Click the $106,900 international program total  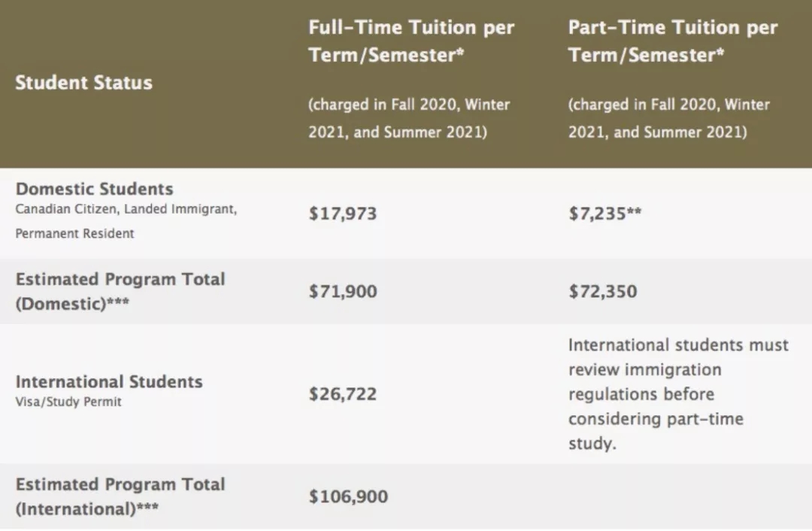348,496
